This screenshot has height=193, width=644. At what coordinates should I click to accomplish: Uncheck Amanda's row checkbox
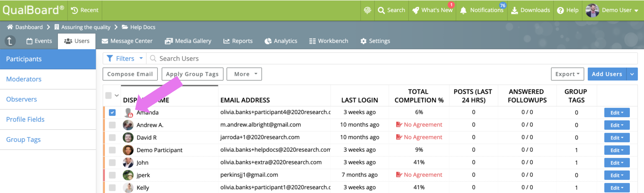pyautogui.click(x=112, y=112)
